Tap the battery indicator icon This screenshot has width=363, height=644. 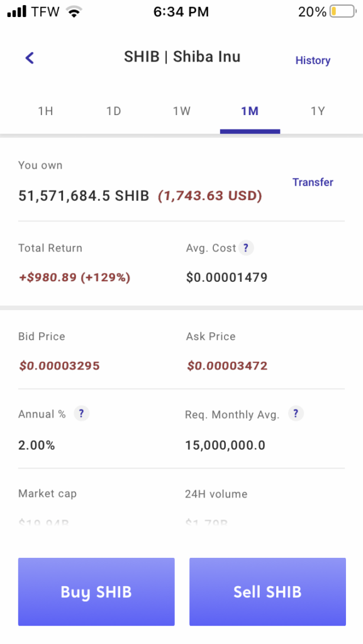343,11
